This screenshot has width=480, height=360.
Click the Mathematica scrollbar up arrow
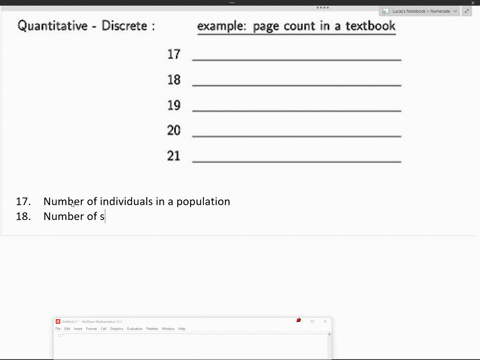tap(329, 334)
